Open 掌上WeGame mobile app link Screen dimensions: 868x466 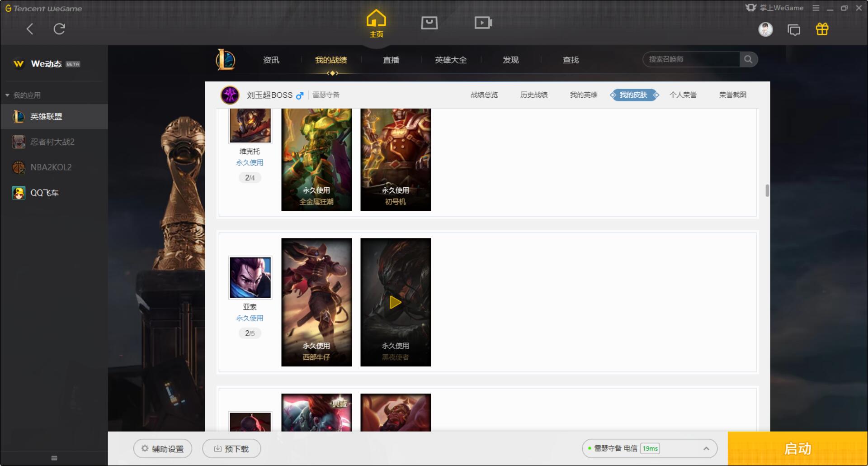(774, 8)
